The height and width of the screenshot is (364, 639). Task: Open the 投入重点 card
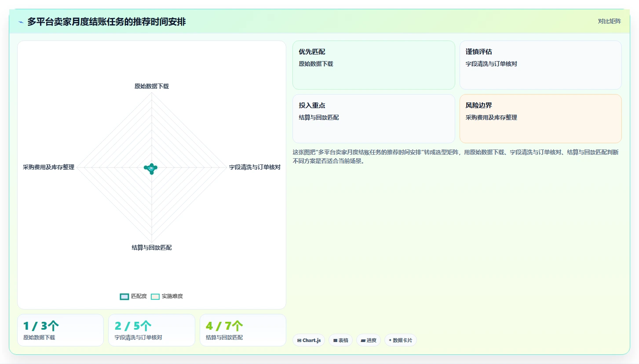(x=374, y=119)
